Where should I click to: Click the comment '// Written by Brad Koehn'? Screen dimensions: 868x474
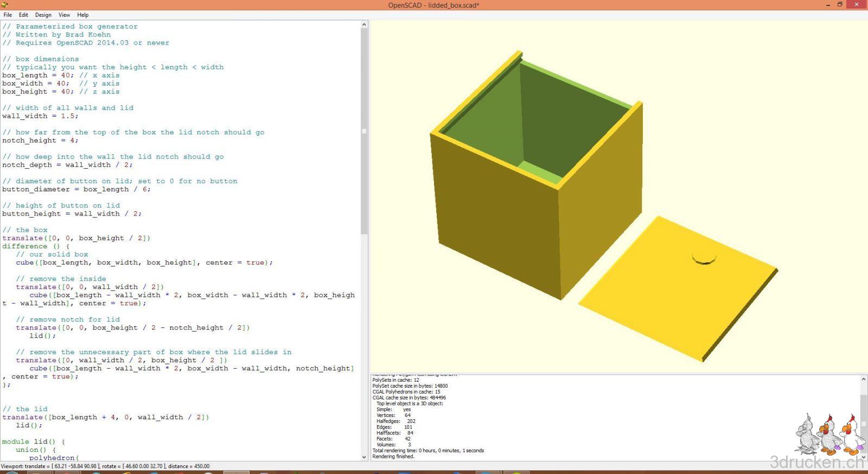click(x=56, y=35)
